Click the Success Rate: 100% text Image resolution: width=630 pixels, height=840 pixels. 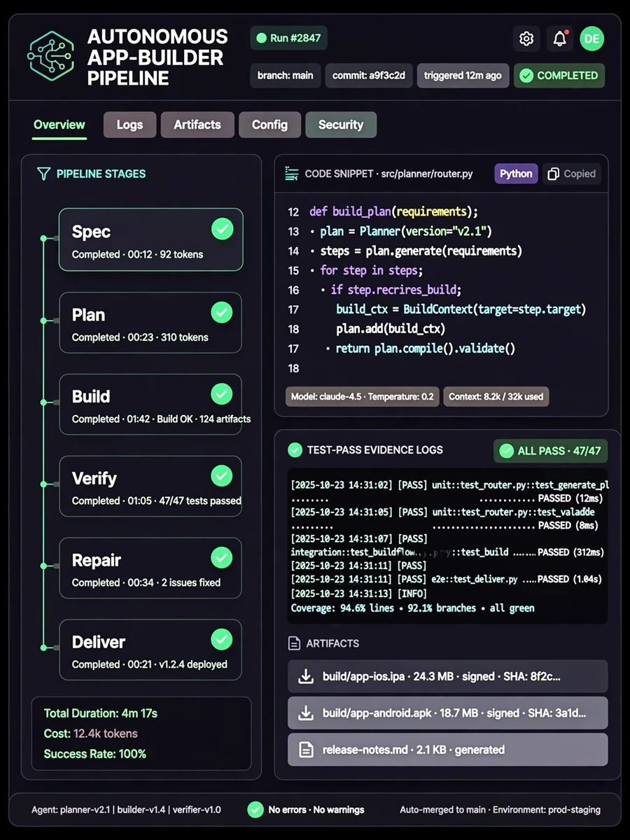[95, 754]
